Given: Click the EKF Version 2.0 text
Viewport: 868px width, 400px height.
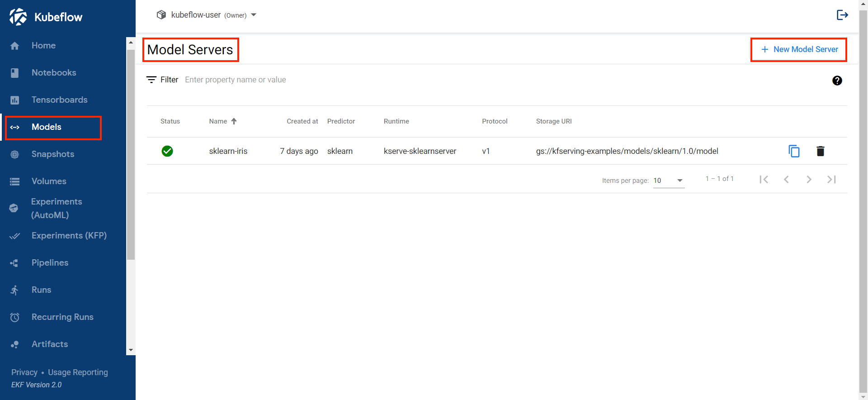Looking at the screenshot, I should [x=37, y=385].
